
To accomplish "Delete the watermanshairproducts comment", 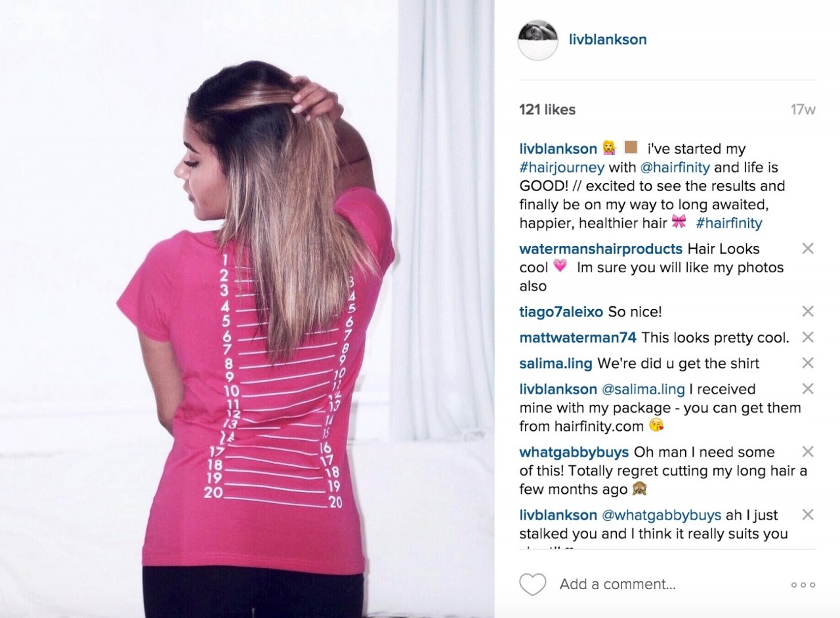I will [808, 248].
